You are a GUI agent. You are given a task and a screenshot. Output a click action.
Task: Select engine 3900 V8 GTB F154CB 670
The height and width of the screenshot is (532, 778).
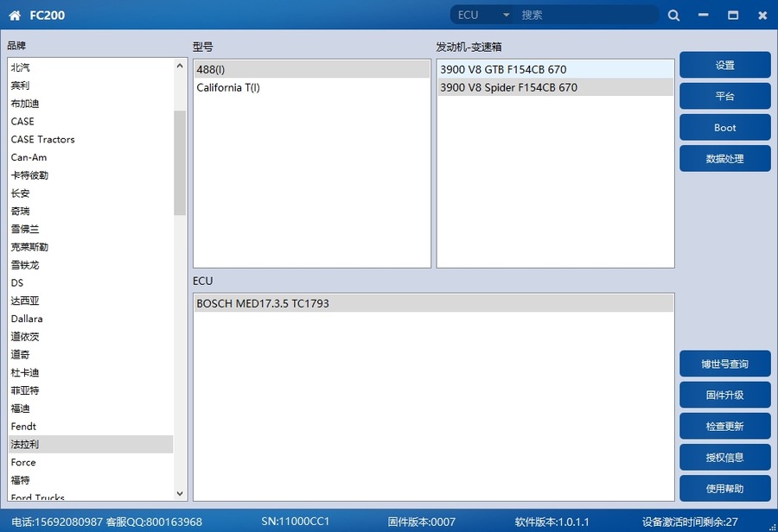[555, 69]
